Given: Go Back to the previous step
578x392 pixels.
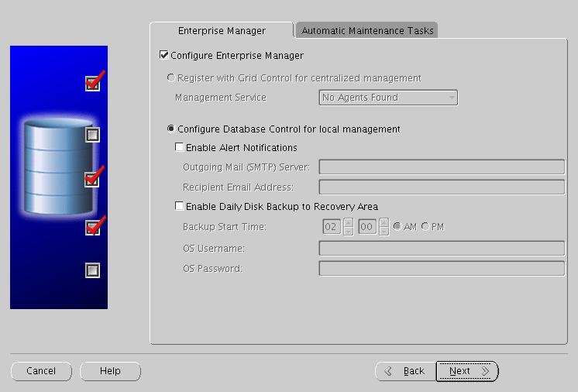Looking at the screenshot, I should coord(405,371).
